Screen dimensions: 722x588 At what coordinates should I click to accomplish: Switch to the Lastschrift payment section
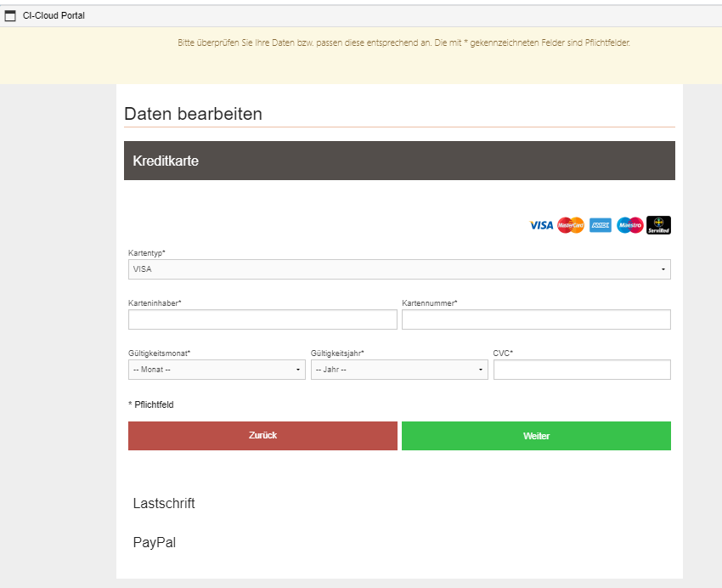164,503
